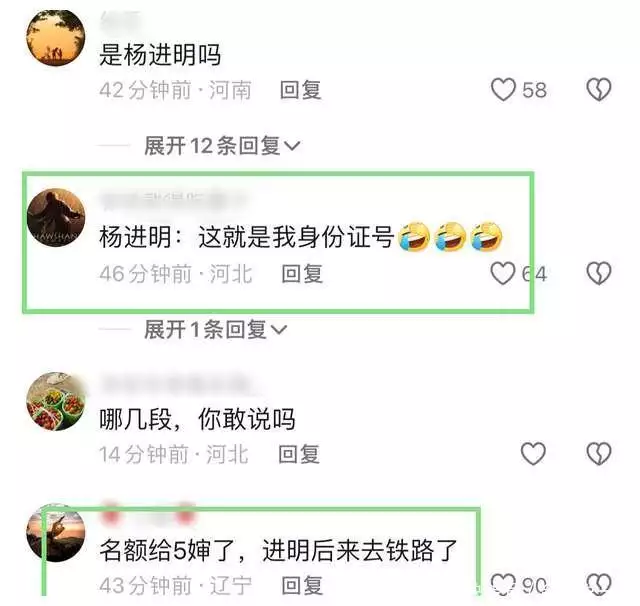Reply to the 河北 comment posted 46分钟前
Viewport: 640px width, 606px height.
(302, 274)
